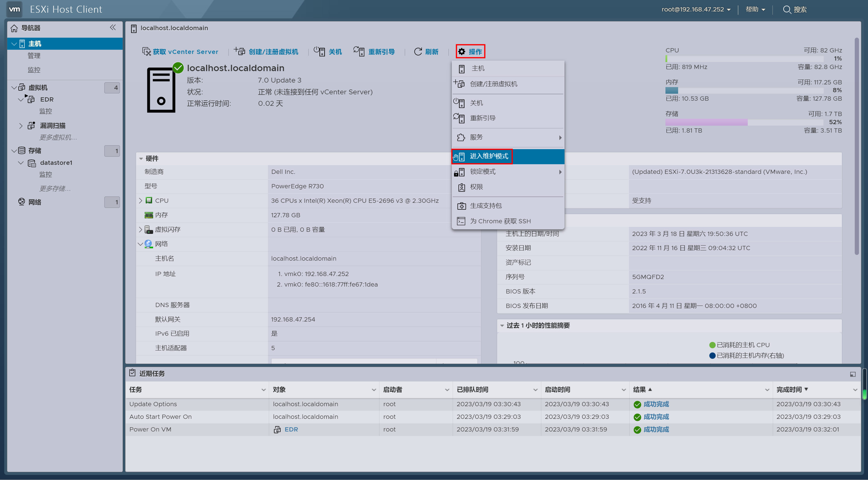868x480 pixels.
Task: Collapse the Host tree node in the navigator
Action: tap(14, 44)
